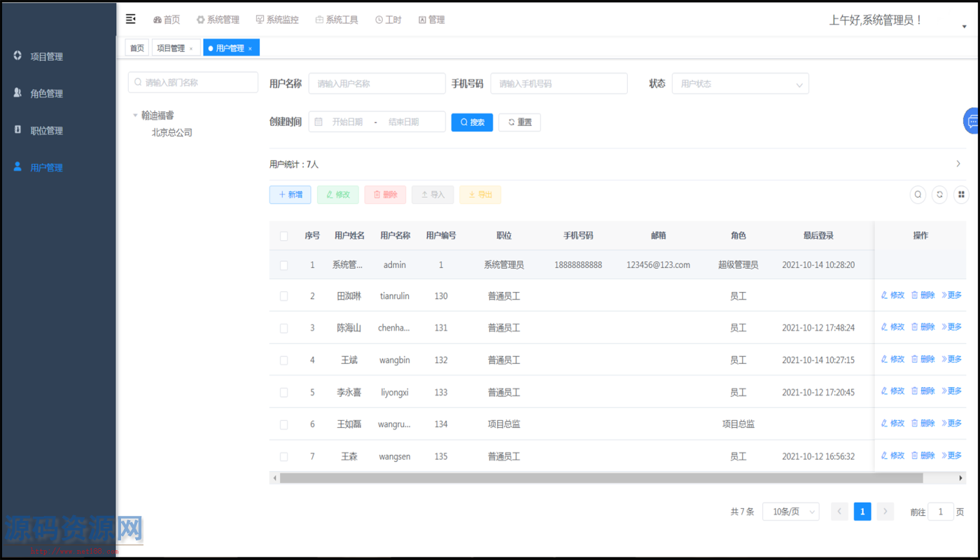Viewport: 980px width, 560px height.
Task: Go to previous page arrow
Action: pyautogui.click(x=839, y=512)
